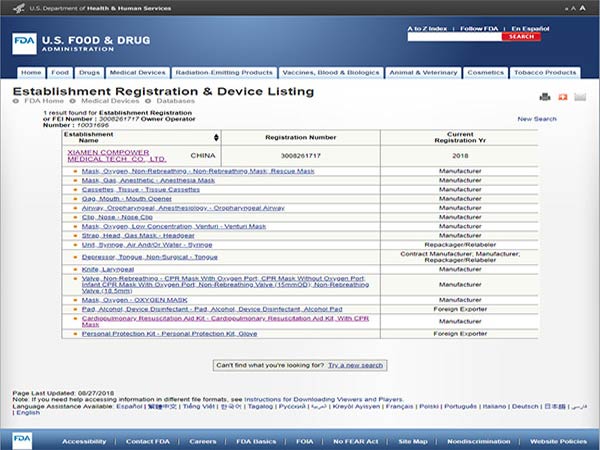The height and width of the screenshot is (450, 600).
Task: Click the email page envelope icon
Action: 579,97
